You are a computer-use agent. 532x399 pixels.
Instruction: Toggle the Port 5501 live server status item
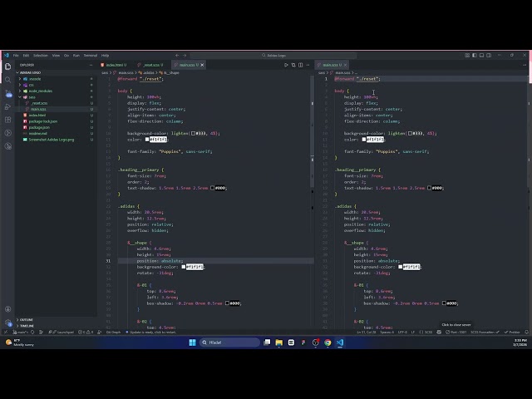(456, 332)
